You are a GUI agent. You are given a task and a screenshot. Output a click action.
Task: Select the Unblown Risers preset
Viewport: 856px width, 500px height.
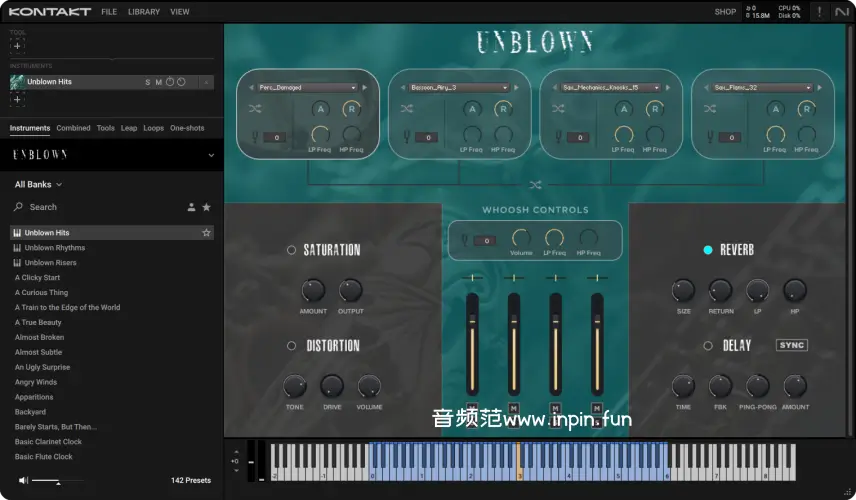50,263
